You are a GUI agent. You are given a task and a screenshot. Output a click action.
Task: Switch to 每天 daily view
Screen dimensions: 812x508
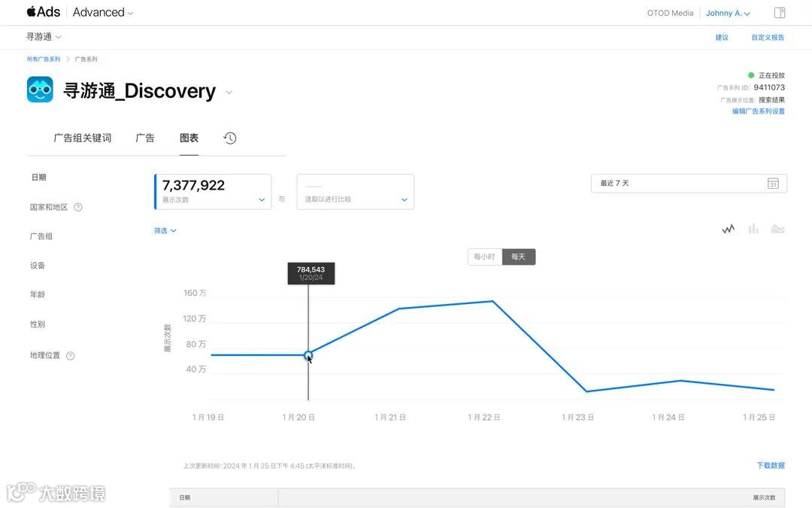click(518, 257)
